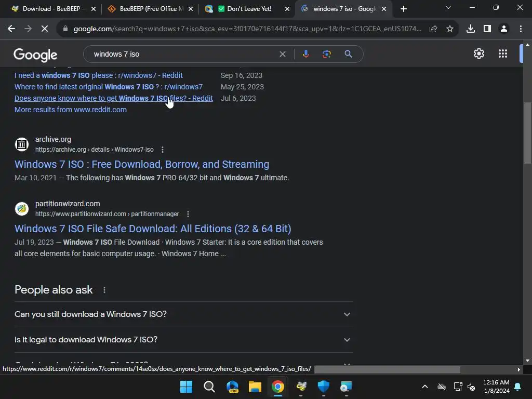This screenshot has width=532, height=399.
Task: Open More results from www.reddit.com
Action: click(71, 110)
